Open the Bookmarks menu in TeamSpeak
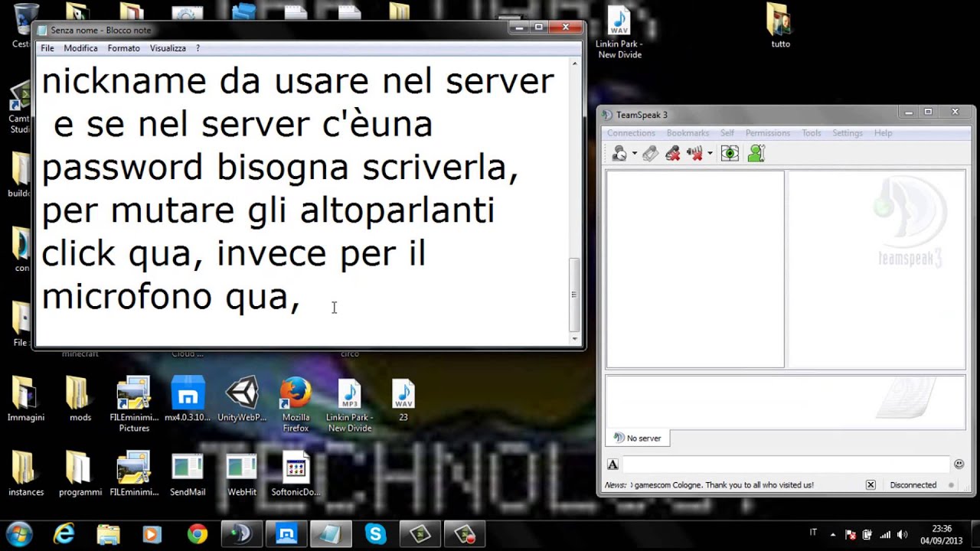980x551 pixels. click(688, 133)
